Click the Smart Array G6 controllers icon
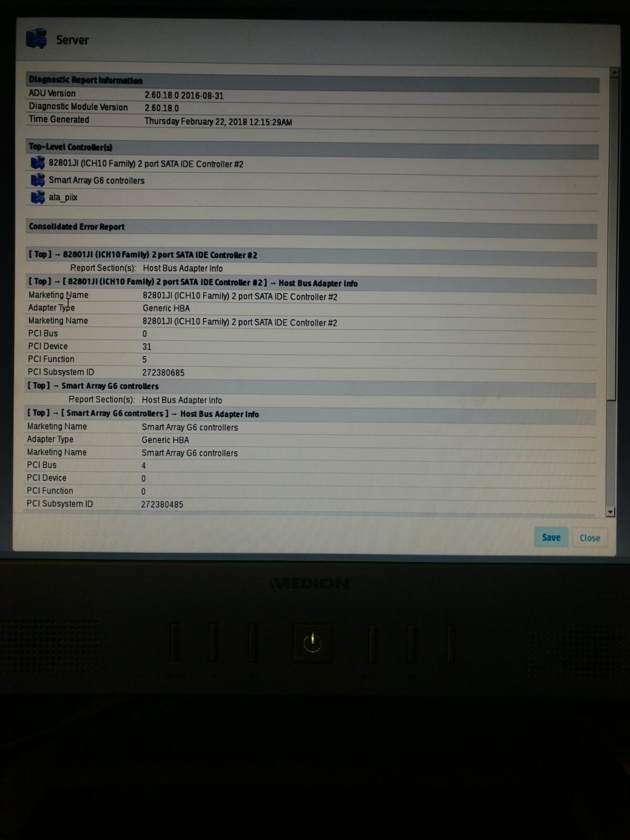 click(37, 180)
